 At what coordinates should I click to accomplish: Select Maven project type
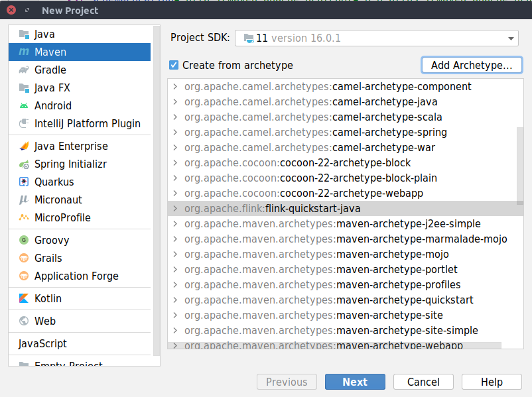click(80, 52)
